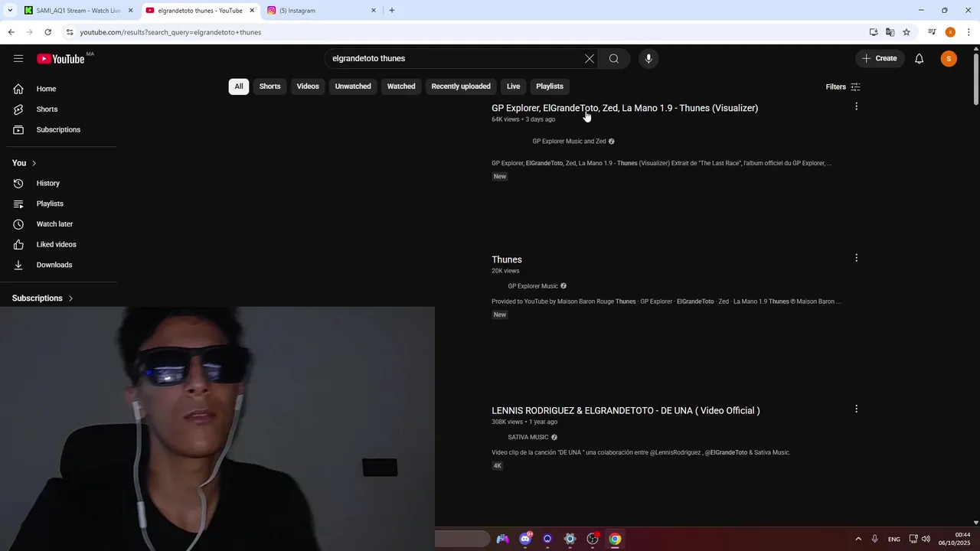Screen dimensions: 980x551
Task: Open the LENNIS RODRIGUEZ DE UNA video title
Action: [626, 410]
